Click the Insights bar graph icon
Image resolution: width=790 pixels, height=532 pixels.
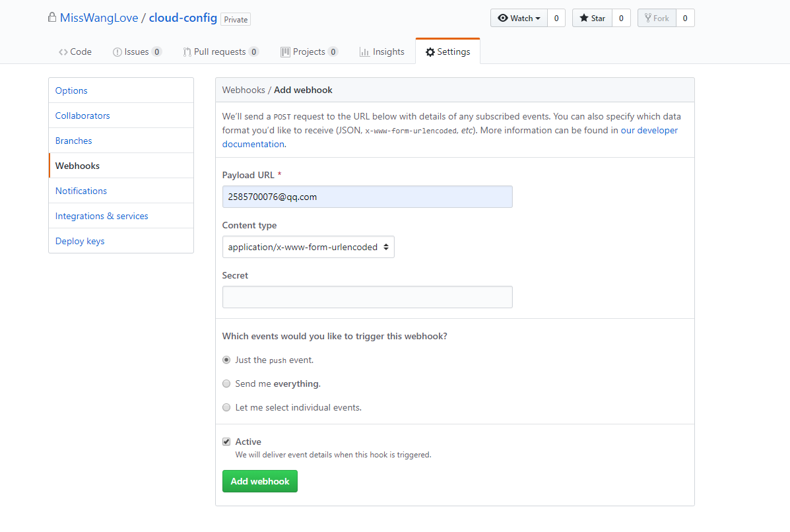(364, 52)
